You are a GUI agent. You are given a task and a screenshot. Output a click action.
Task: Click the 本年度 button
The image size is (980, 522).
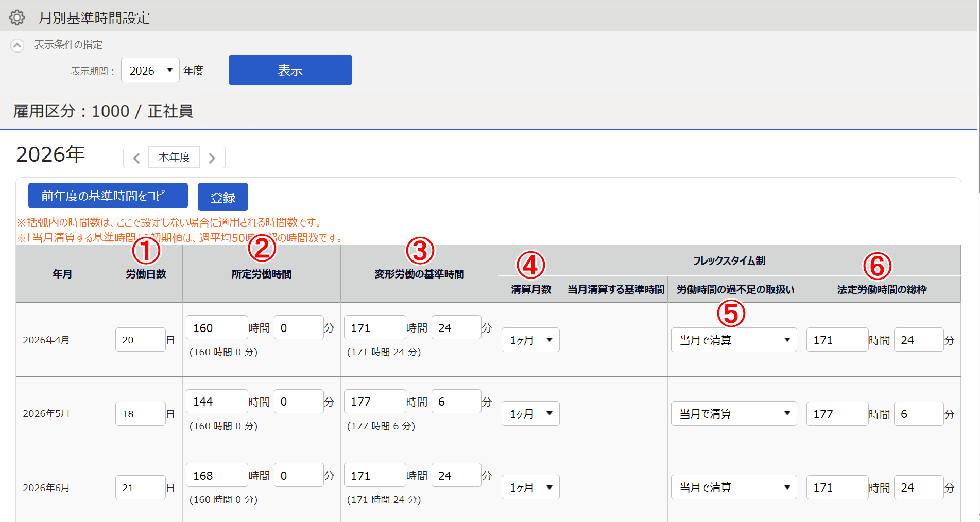174,158
